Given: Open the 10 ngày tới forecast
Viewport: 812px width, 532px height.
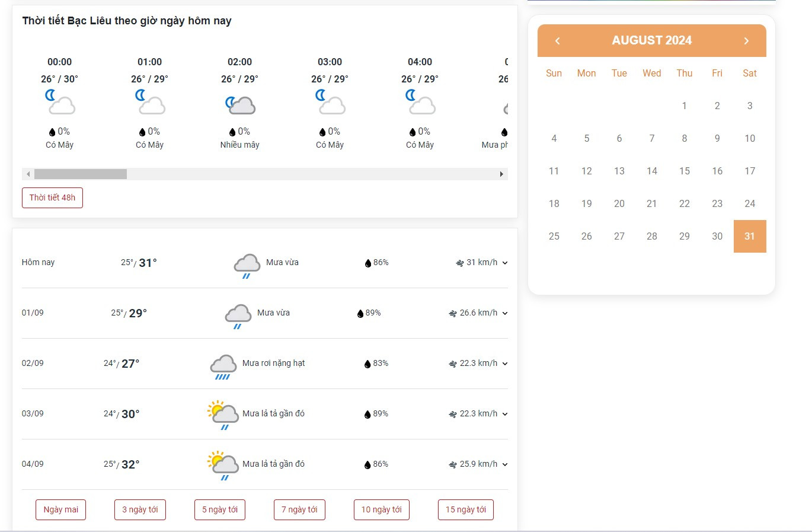Looking at the screenshot, I should pyautogui.click(x=382, y=509).
